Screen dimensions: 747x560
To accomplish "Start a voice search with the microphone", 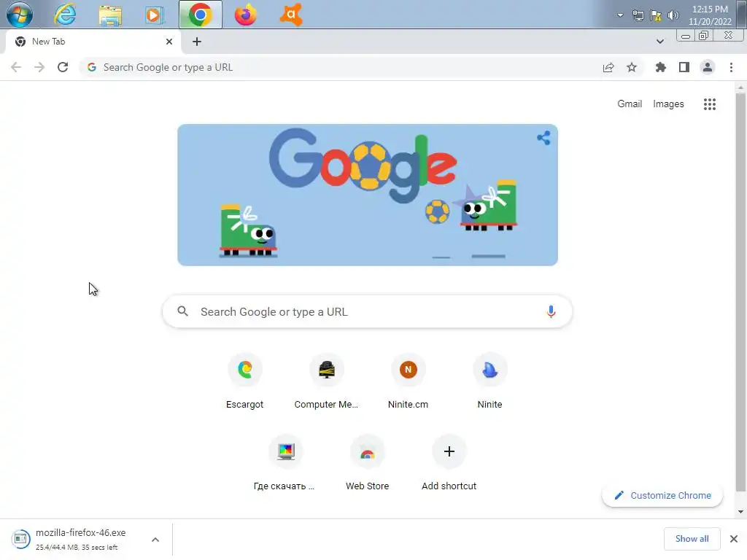I will click(551, 311).
